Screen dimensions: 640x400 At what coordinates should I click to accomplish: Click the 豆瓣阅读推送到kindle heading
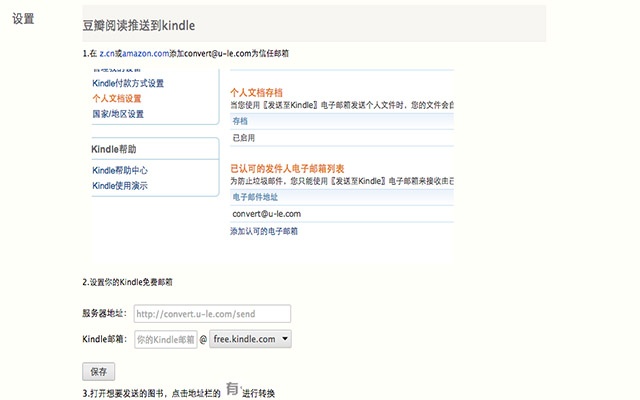tap(139, 25)
